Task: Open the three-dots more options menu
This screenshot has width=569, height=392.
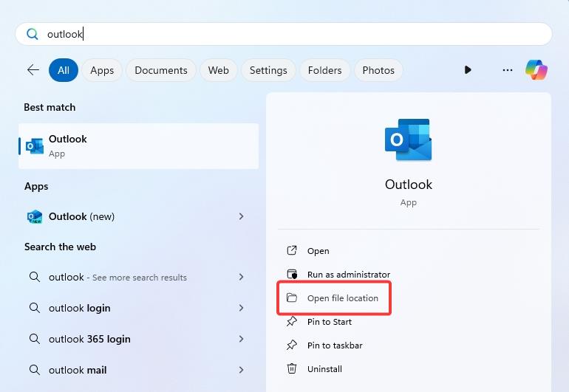Action: 507,70
